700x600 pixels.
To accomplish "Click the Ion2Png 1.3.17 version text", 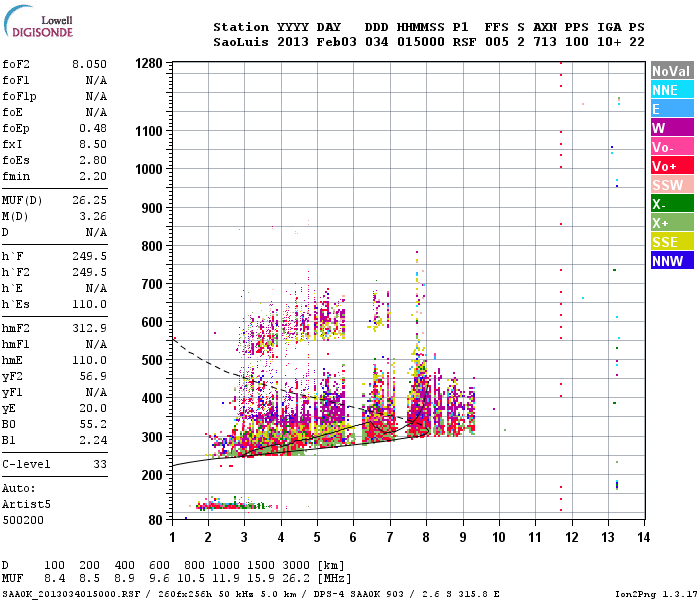I will point(656,595).
